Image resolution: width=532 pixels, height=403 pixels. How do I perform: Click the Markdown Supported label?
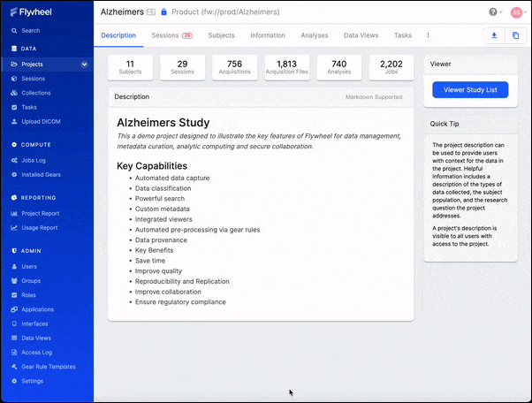pyautogui.click(x=374, y=97)
